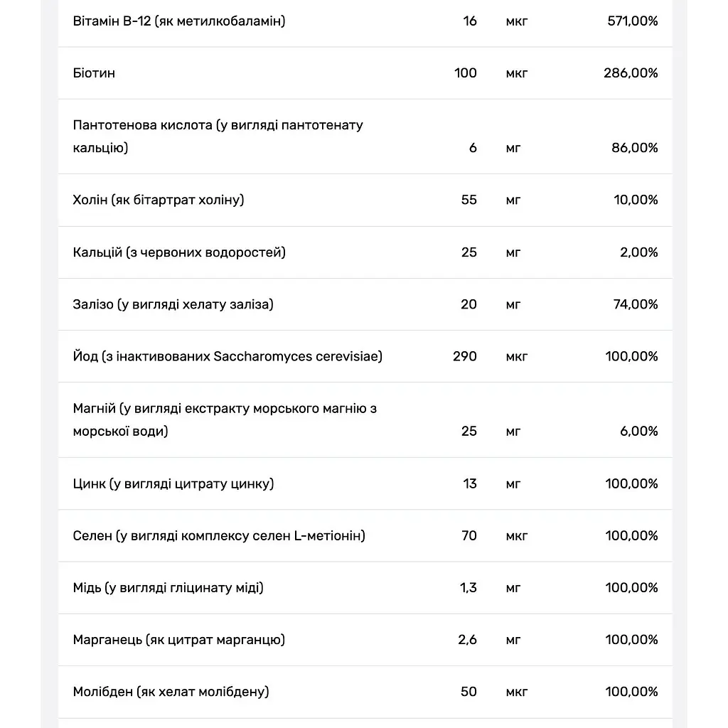
Task: Select the Молібден (як хелат молібдену) row
Action: click(x=365, y=692)
